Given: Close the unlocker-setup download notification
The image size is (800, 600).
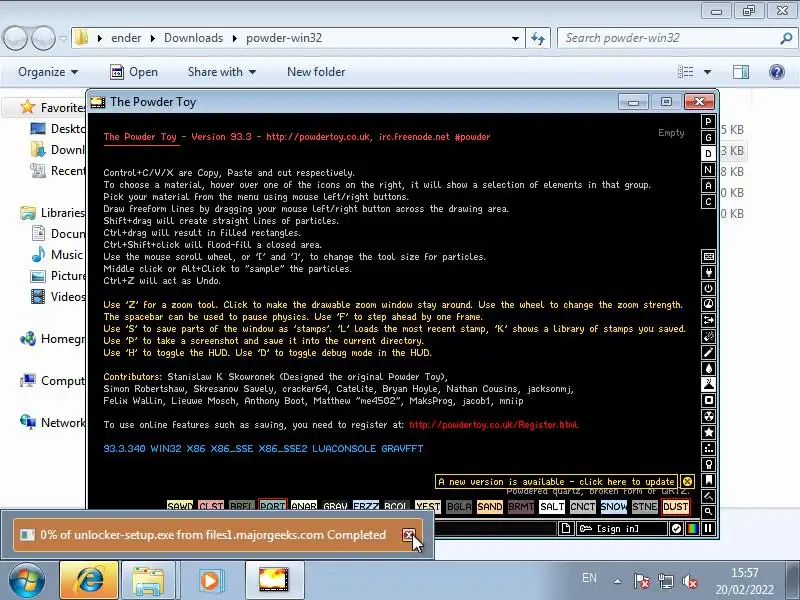Looking at the screenshot, I should coord(409,535).
